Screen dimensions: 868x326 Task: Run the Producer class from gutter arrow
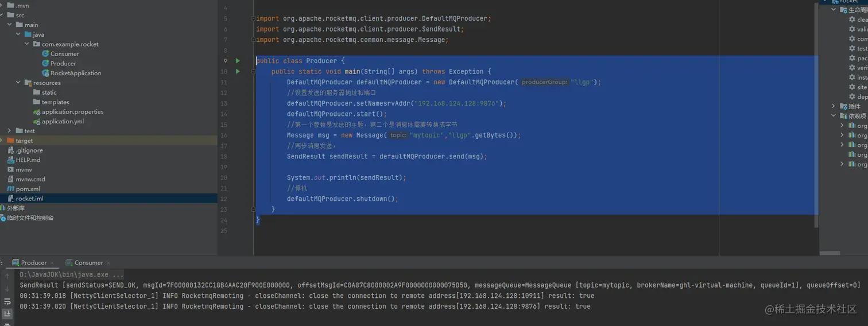pyautogui.click(x=238, y=61)
